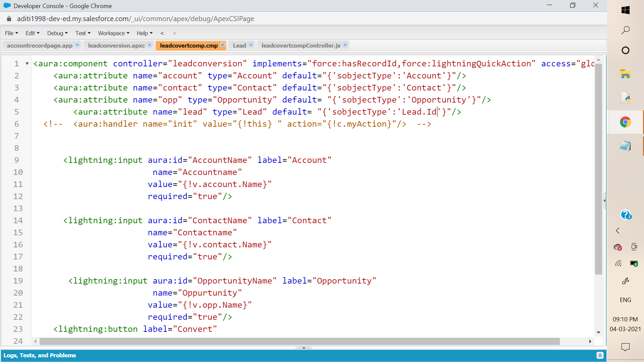Click the navigate forward arrow button
This screenshot has height=362, width=644.
point(174,33)
